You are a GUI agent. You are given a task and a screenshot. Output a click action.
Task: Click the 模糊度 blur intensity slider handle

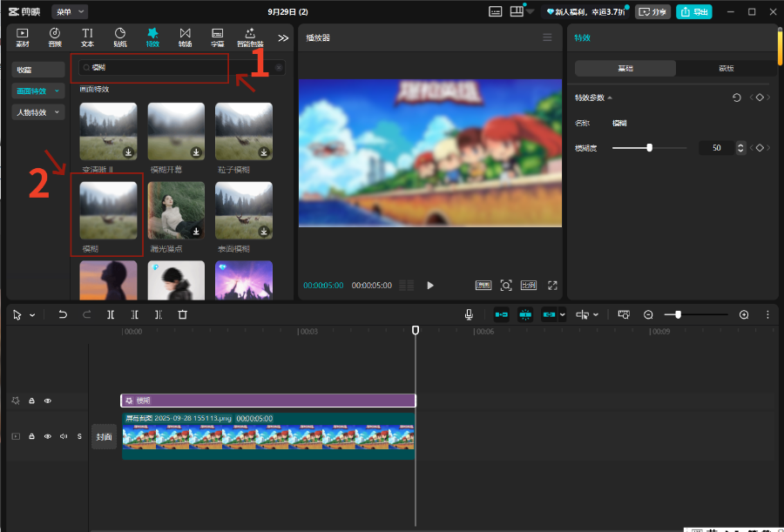tap(650, 148)
